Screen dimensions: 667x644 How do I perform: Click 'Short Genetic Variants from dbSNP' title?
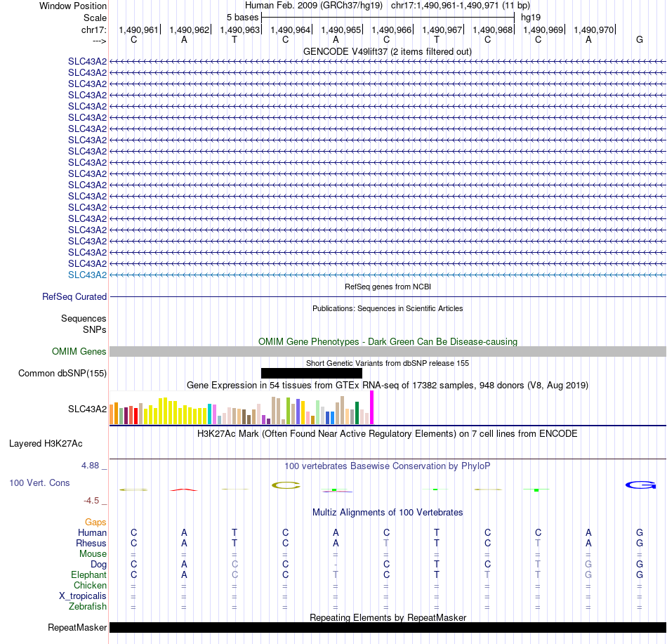388,363
